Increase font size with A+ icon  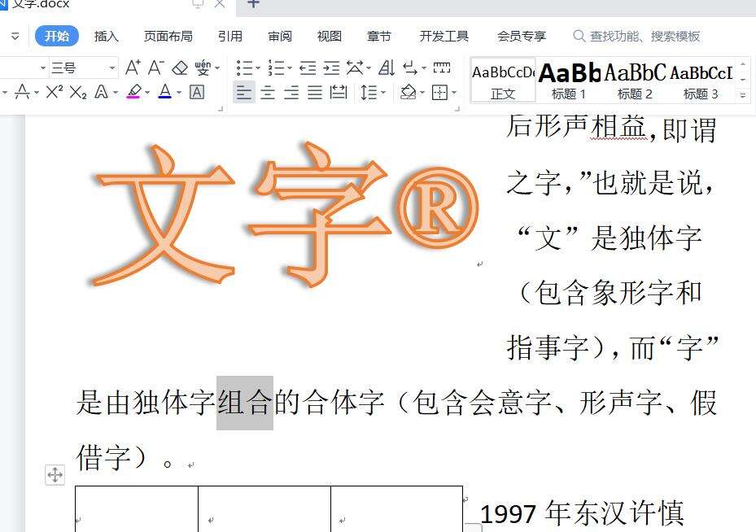click(x=133, y=68)
